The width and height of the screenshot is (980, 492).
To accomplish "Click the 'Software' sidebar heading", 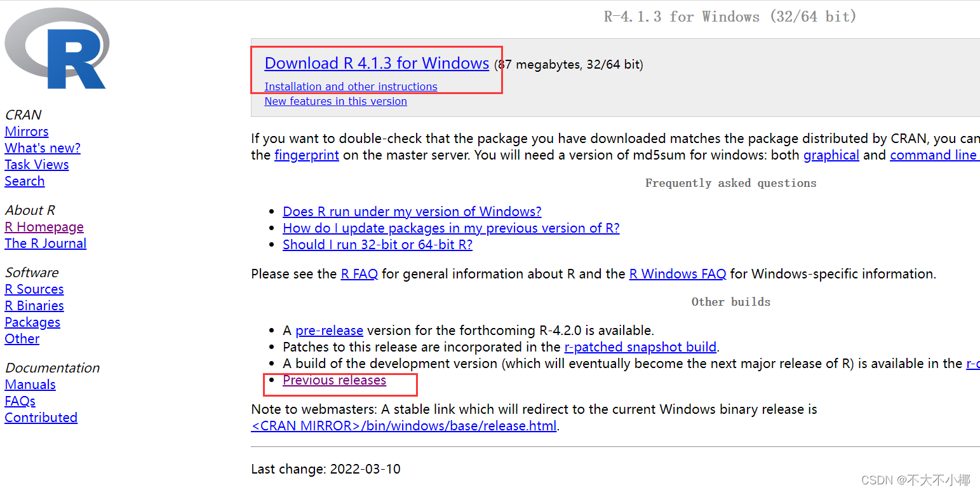I will coord(32,273).
